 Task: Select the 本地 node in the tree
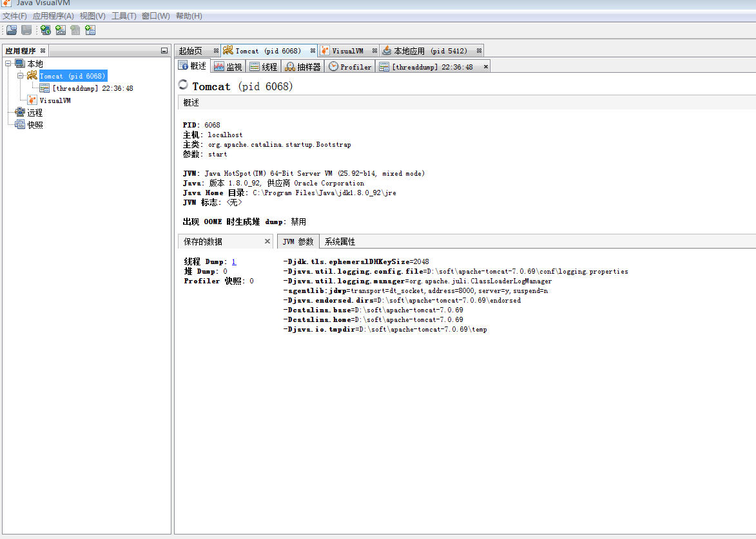point(35,64)
